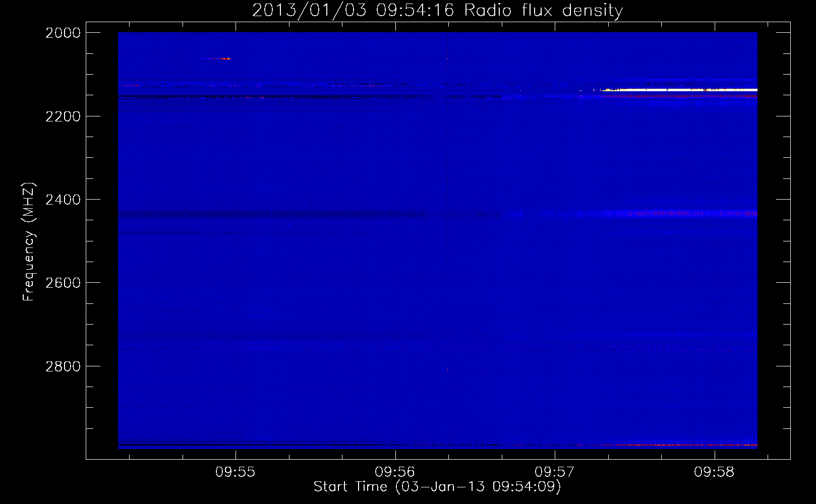816x504 pixels.
Task: Click the 2200 frequency tick label
Action: tap(63, 116)
